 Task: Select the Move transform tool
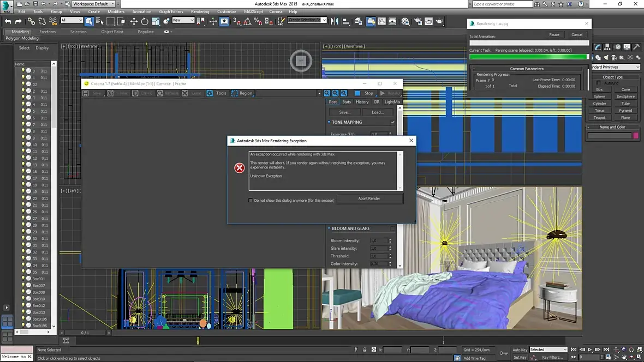tap(134, 21)
